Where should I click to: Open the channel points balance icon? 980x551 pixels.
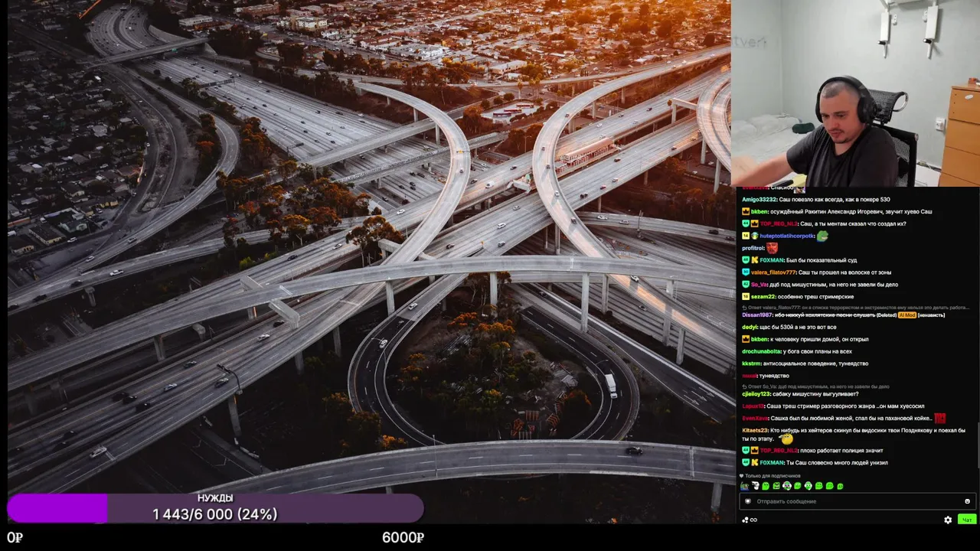click(745, 520)
